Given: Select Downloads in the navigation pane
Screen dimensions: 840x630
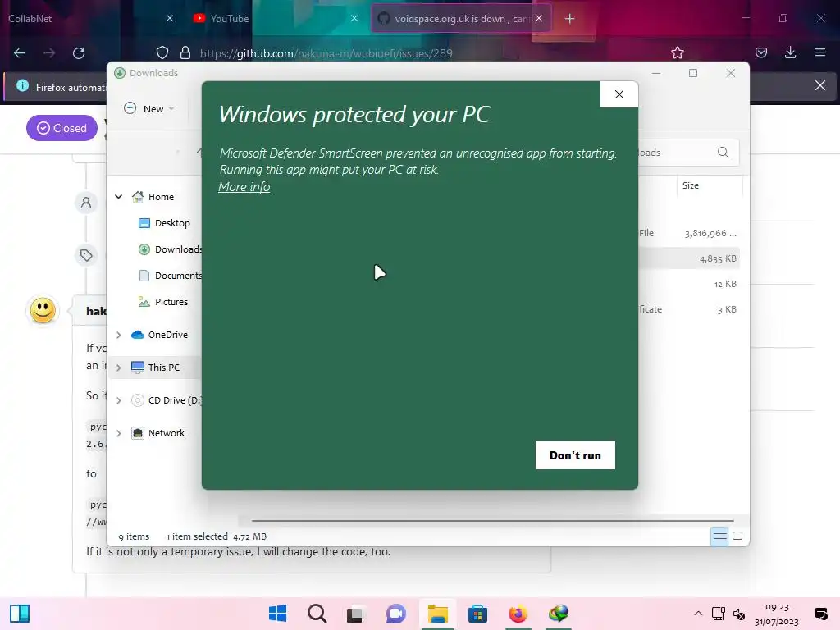Looking at the screenshot, I should [x=171, y=249].
